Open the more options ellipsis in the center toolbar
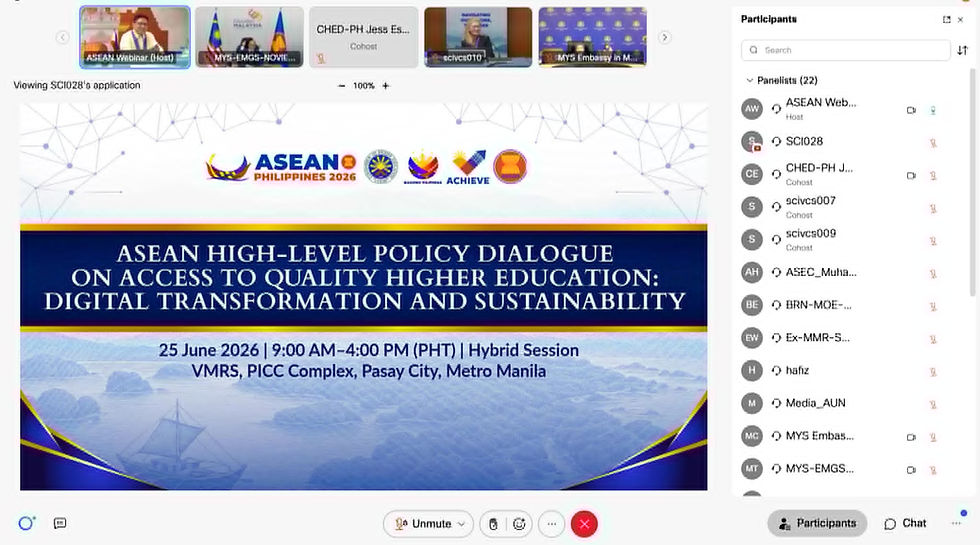 pyautogui.click(x=551, y=524)
